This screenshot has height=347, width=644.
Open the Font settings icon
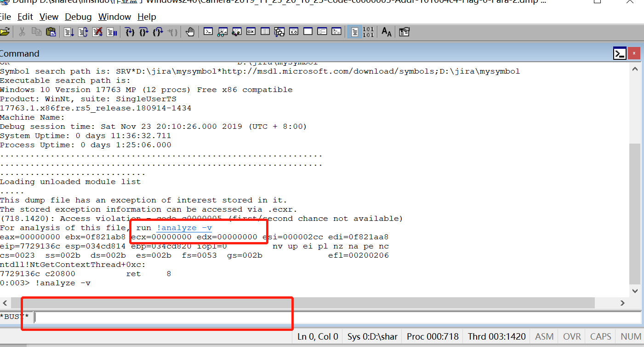[386, 32]
